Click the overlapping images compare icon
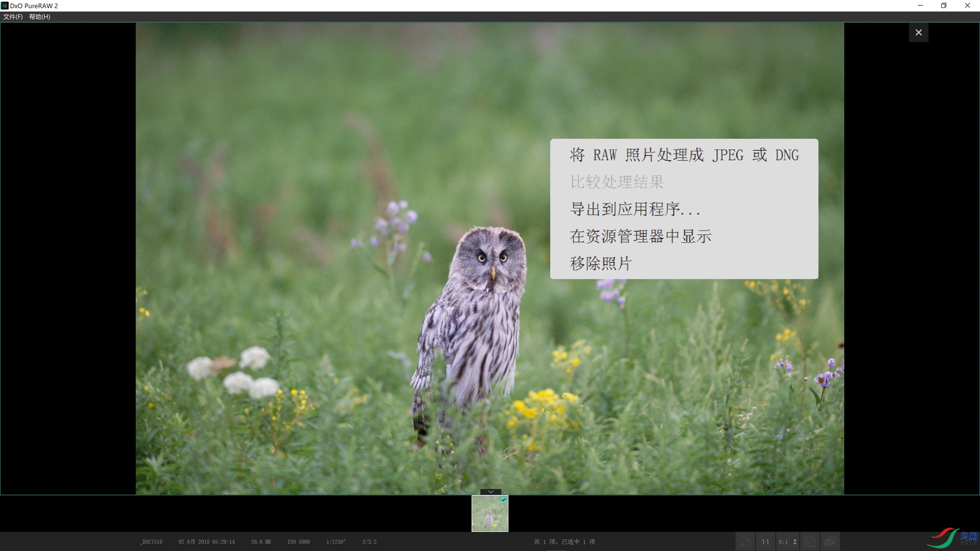Viewport: 980px width, 551px height. tap(830, 542)
